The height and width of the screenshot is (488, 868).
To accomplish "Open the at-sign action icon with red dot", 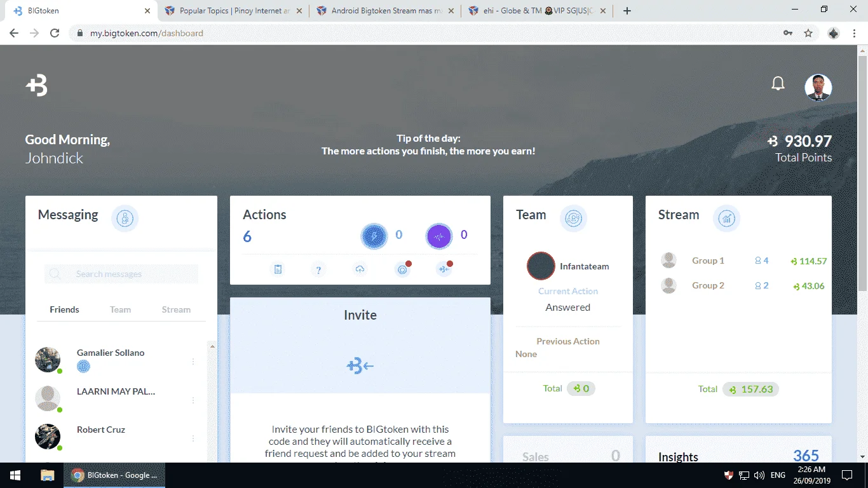I will pos(402,269).
